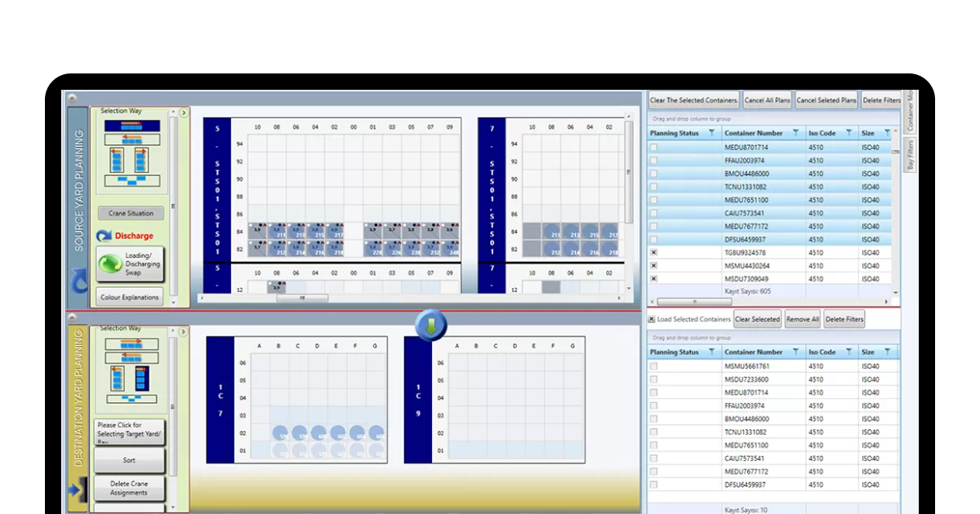This screenshot has height=514, width=980.
Task: Uncheck planning status for MSDU7309049
Action: pos(653,279)
